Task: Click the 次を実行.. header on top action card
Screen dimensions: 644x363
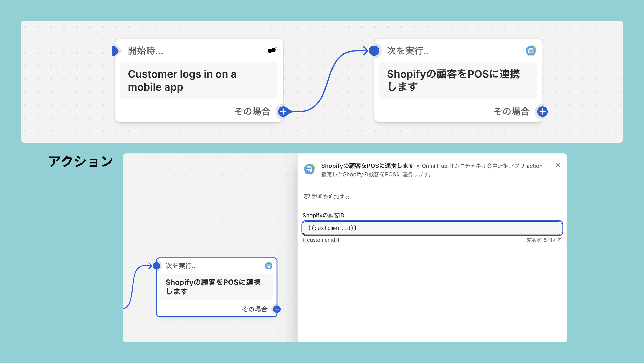Action: (x=407, y=51)
